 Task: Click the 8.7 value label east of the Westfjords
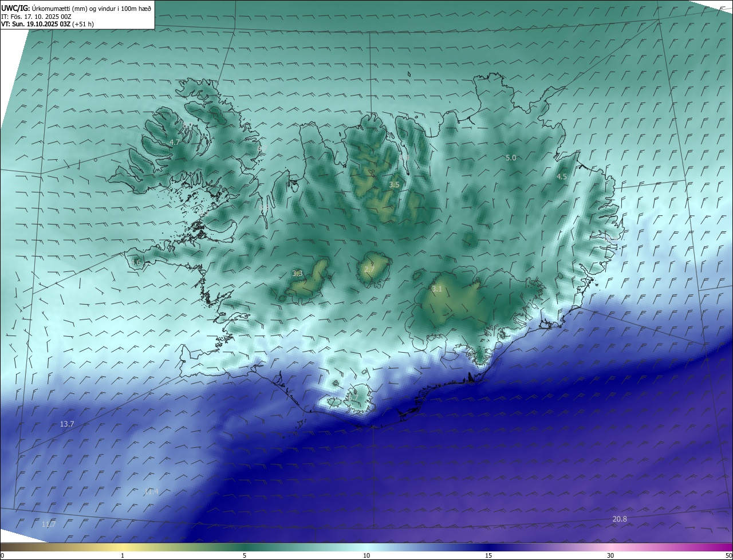click(x=263, y=148)
